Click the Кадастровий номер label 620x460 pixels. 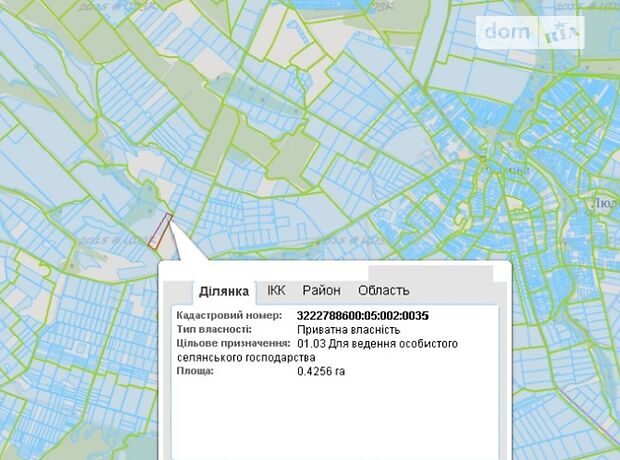pos(229,316)
